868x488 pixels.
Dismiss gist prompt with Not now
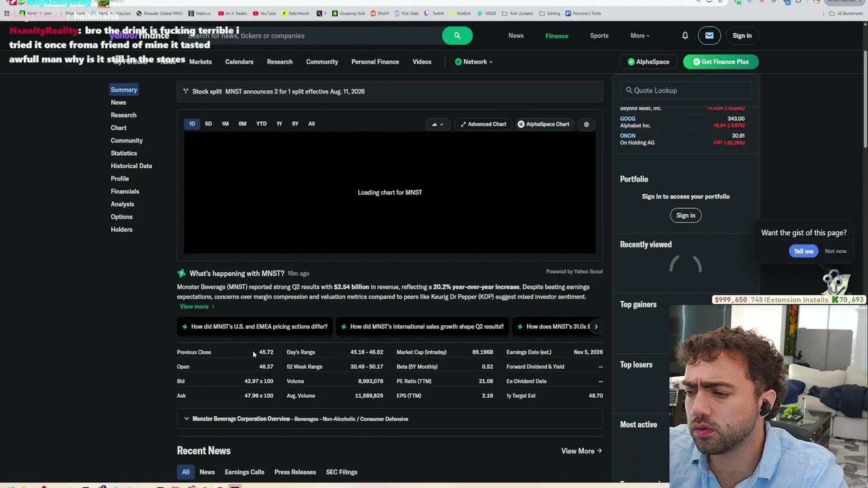(835, 251)
